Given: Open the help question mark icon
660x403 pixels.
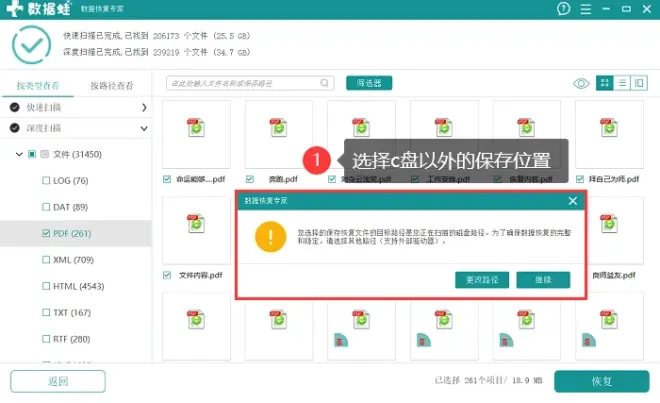Looking at the screenshot, I should tap(563, 8).
